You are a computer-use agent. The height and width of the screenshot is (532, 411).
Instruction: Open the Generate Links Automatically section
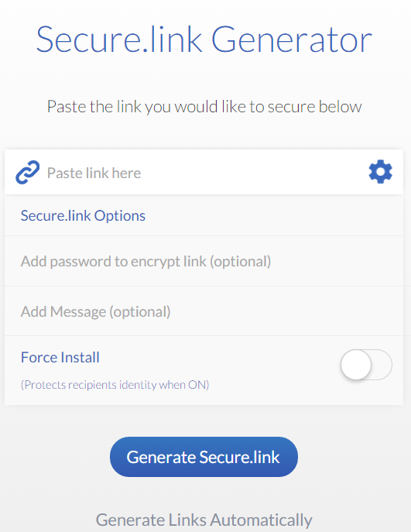pyautogui.click(x=204, y=520)
